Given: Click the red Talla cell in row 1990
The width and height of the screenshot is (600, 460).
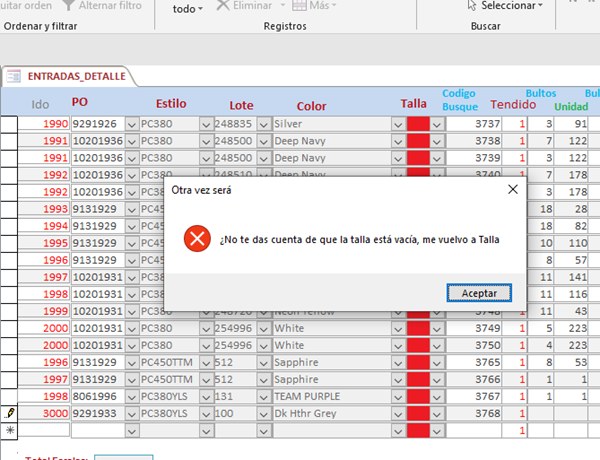Looking at the screenshot, I should [417, 124].
